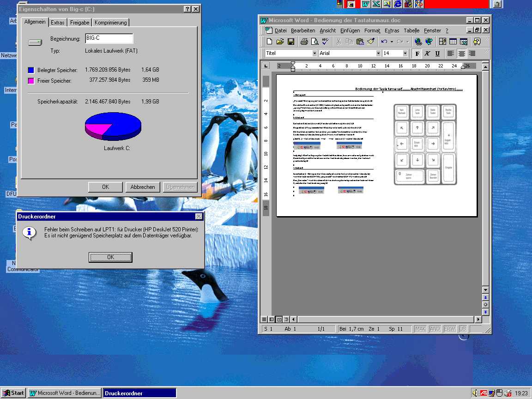Select the Format Painter brush
Image resolution: width=532 pixels, height=399 pixels.
pyautogui.click(x=371, y=42)
